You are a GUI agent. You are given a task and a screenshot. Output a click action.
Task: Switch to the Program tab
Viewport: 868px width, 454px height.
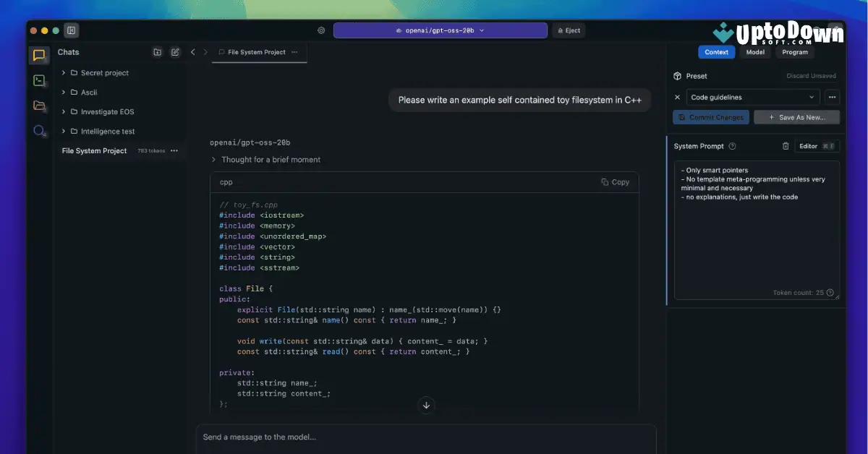(x=794, y=52)
